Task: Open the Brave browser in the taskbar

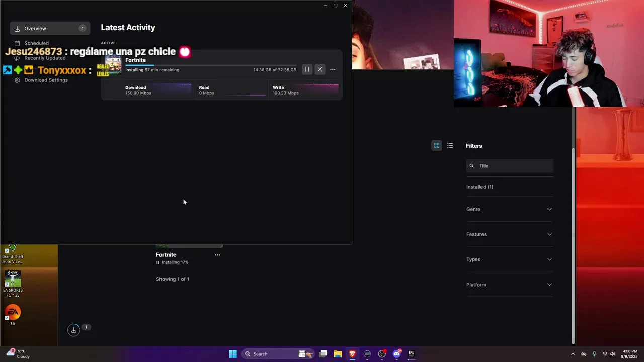Action: tap(352, 354)
